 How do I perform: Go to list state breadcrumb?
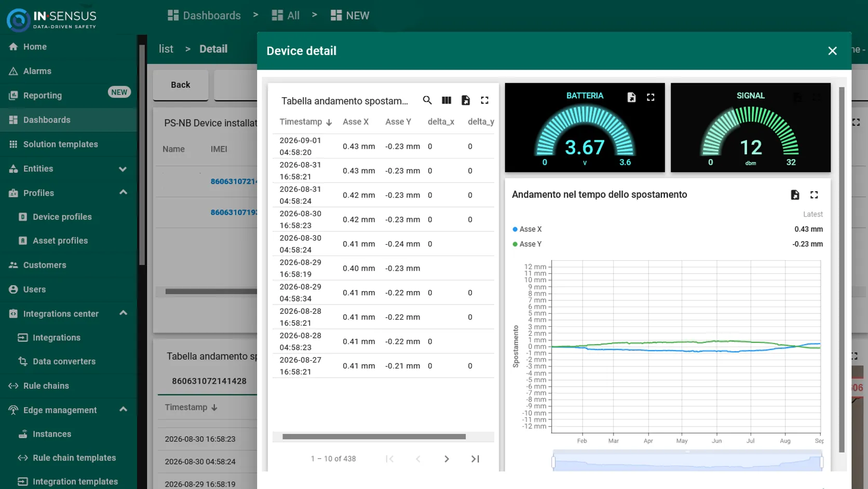coord(166,49)
